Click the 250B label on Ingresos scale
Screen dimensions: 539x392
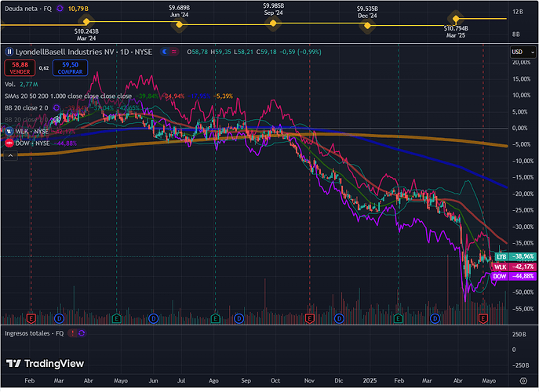519,334
